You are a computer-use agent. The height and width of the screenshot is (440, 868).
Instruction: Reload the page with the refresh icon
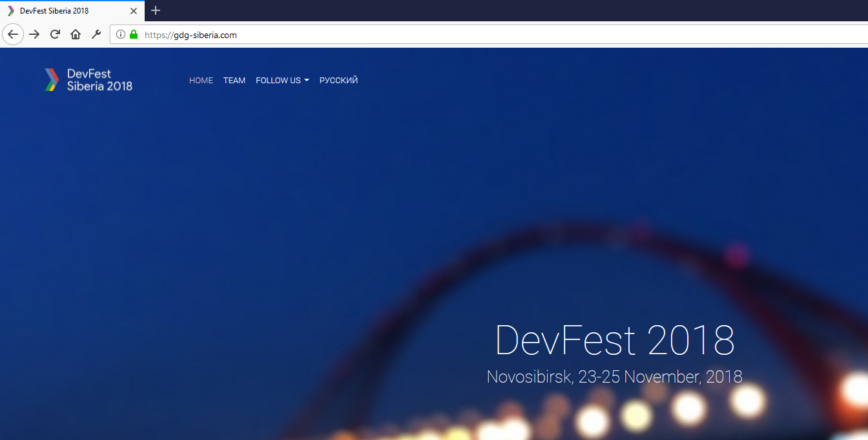click(x=56, y=35)
